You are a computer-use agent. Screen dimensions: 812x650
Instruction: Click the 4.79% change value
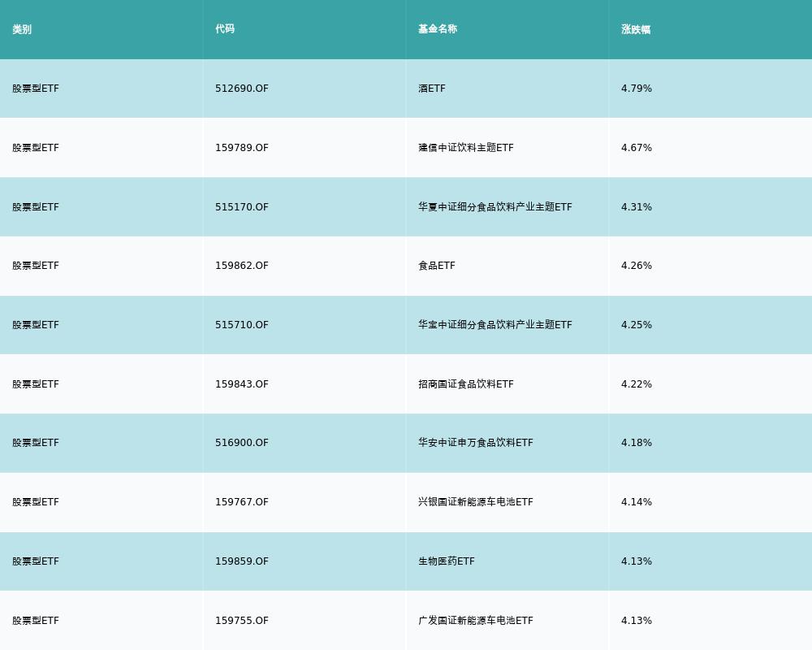(637, 89)
